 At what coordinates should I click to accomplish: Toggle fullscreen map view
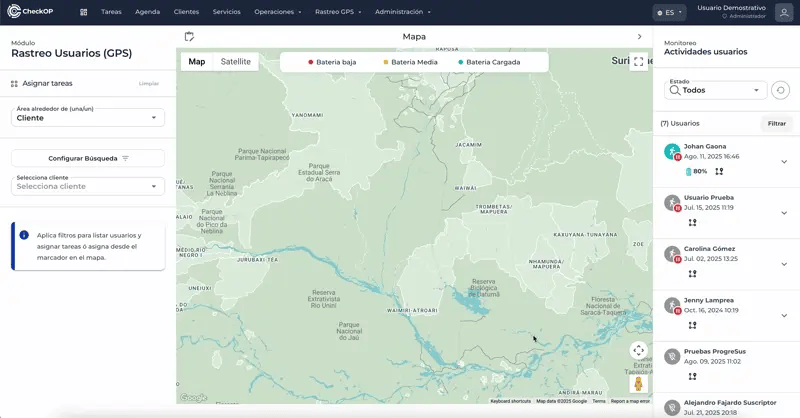coord(638,62)
